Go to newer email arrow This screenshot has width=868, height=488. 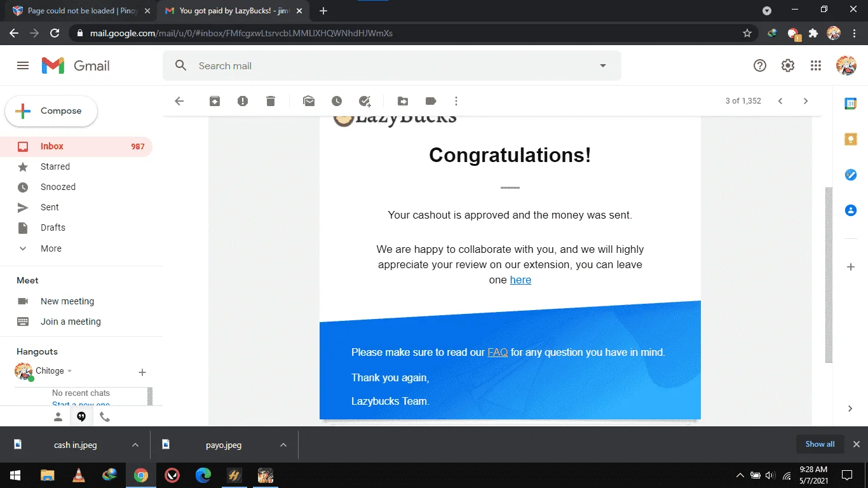tap(780, 101)
